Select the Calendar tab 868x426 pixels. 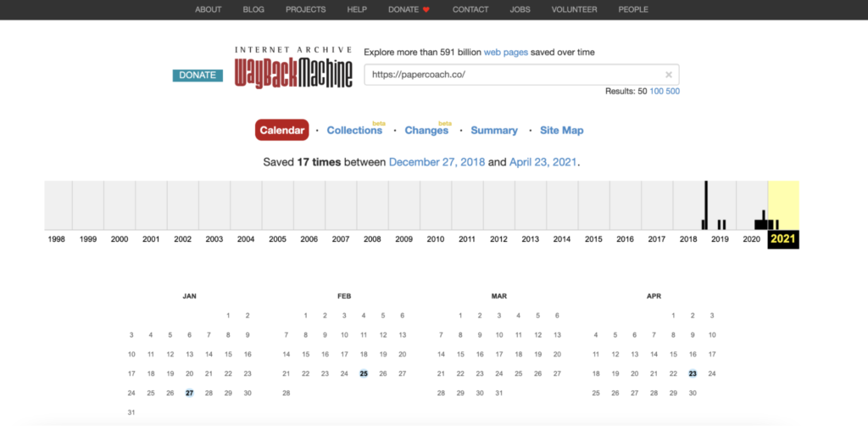281,130
